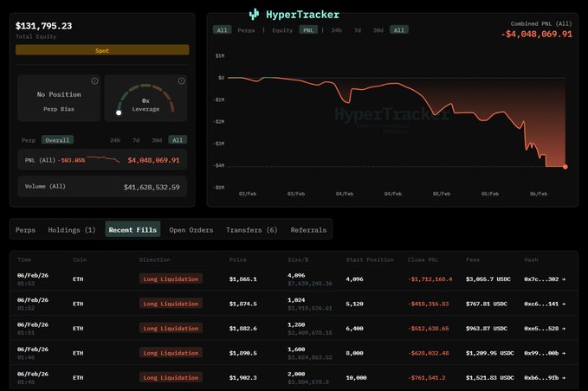Click Long Liquidation badge at price $1,890.5
Screen dimensions: 588x391
point(171,353)
